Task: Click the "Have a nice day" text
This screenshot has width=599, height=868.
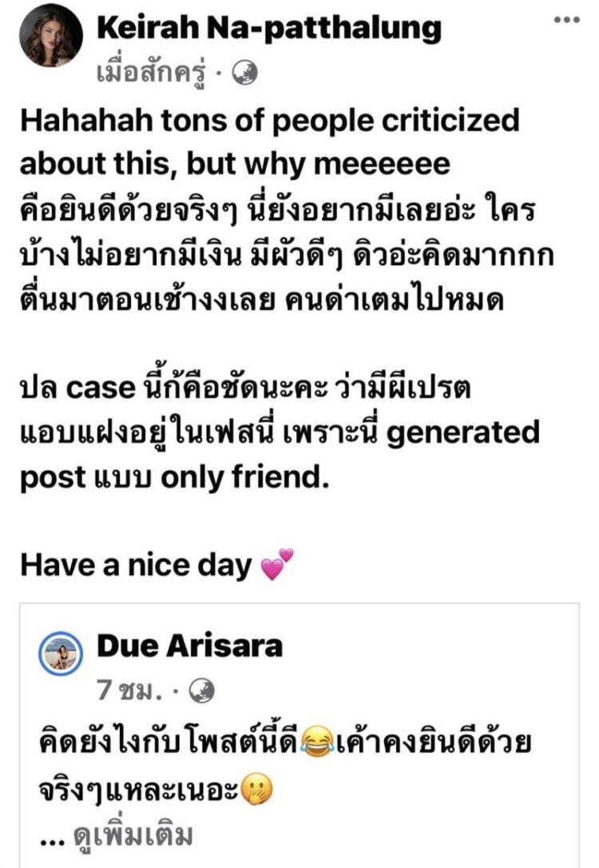Action: coord(136,565)
